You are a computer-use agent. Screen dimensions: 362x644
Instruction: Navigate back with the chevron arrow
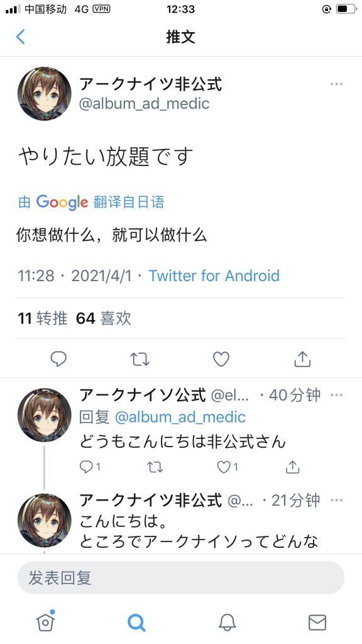click(19, 37)
